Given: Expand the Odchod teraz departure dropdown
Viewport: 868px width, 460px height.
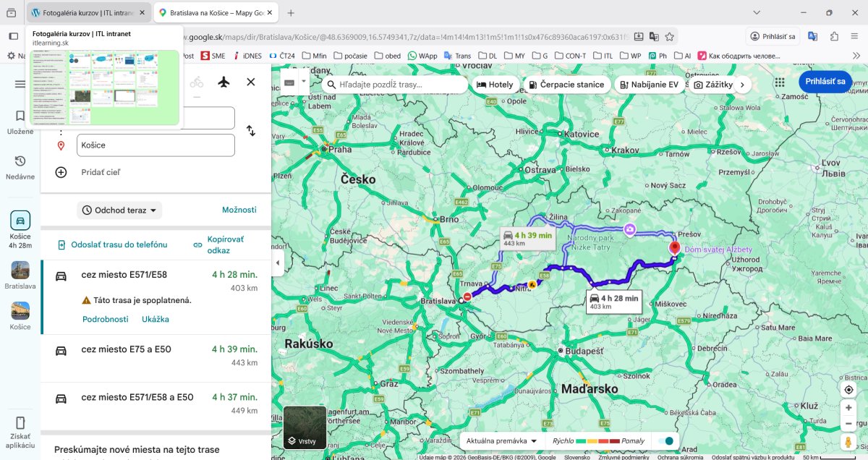Looking at the screenshot, I should click(119, 210).
